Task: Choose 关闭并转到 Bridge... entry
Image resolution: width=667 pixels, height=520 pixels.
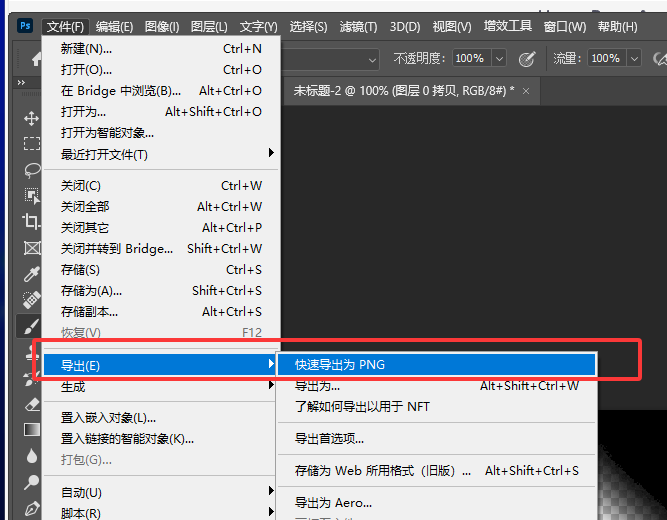Action: [x=162, y=249]
